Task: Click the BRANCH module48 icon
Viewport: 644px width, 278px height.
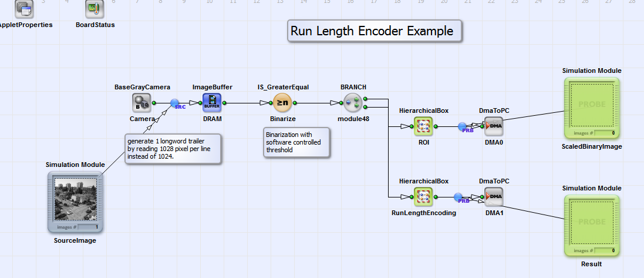Action: pyautogui.click(x=353, y=103)
